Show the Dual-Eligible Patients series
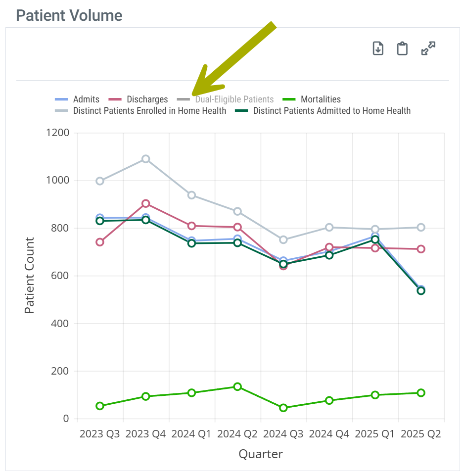 tap(234, 99)
